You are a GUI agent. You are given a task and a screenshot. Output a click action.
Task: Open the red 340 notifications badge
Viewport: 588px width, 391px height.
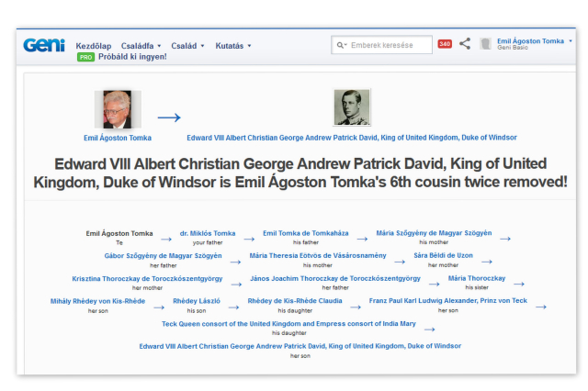tap(445, 44)
